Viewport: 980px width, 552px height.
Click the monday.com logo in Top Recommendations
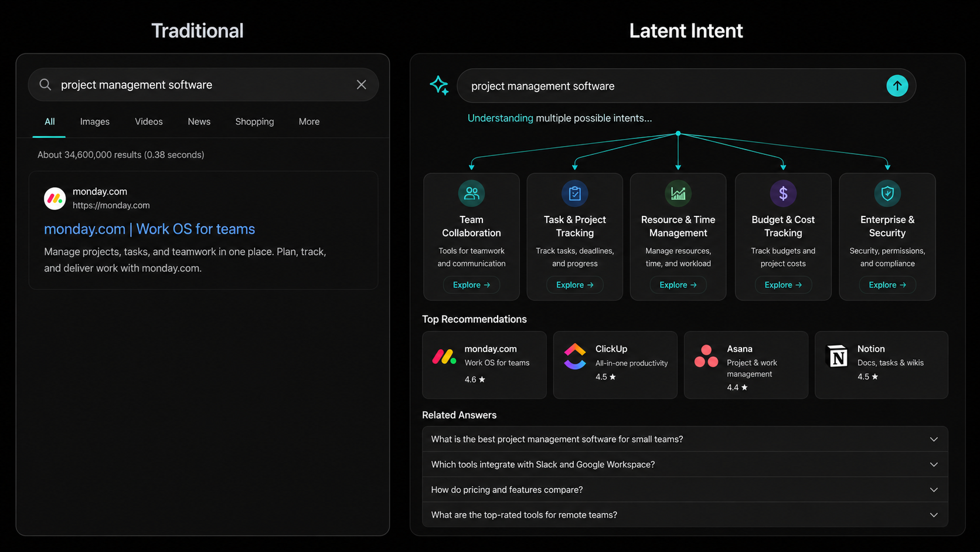click(444, 356)
